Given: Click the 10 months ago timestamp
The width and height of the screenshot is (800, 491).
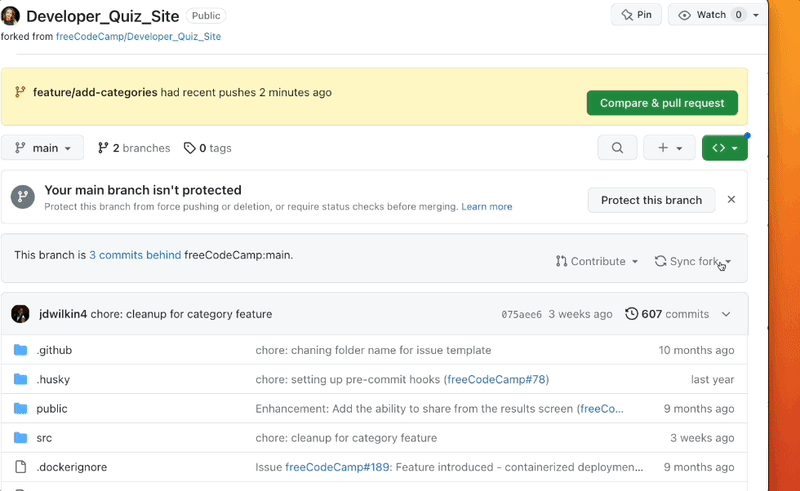Looking at the screenshot, I should pos(696,350).
